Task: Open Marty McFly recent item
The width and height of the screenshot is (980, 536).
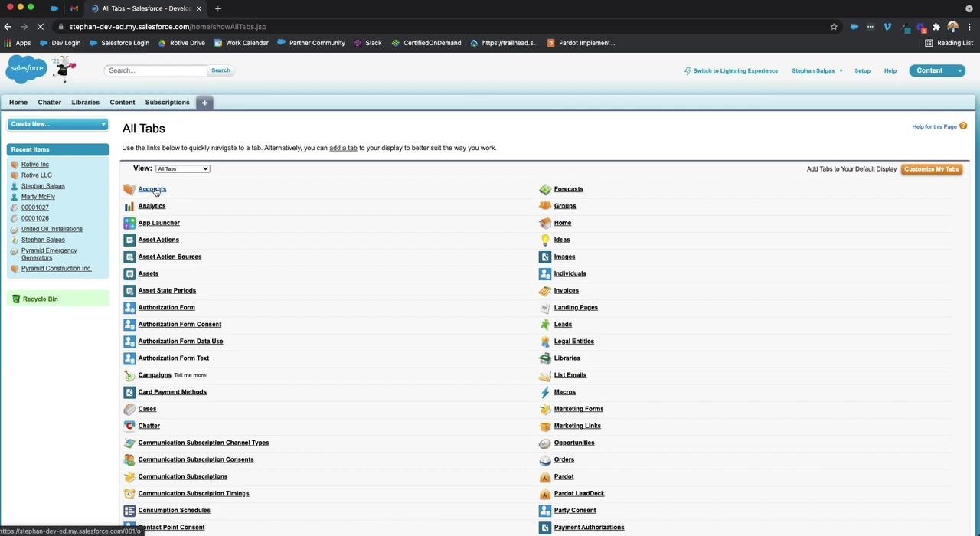Action: pos(38,197)
